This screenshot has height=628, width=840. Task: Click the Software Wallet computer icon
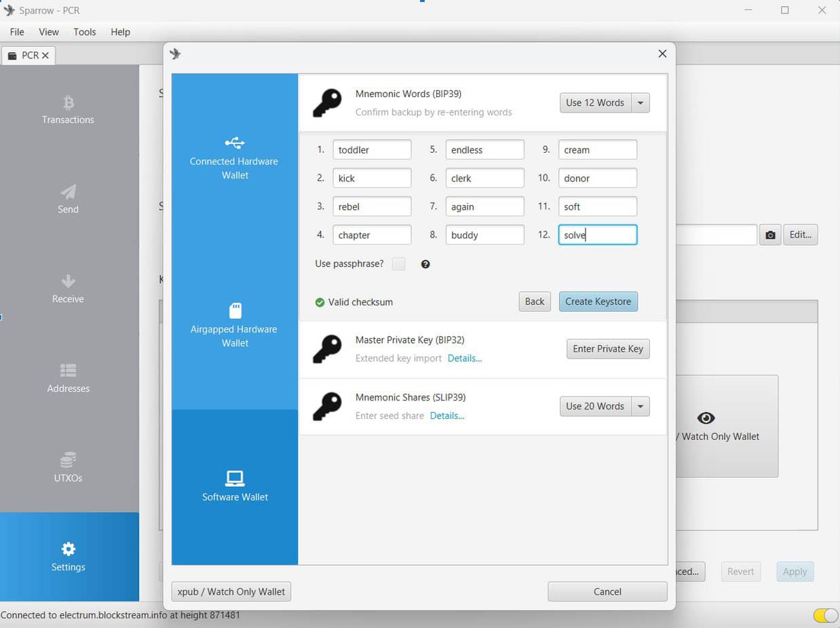(x=234, y=477)
